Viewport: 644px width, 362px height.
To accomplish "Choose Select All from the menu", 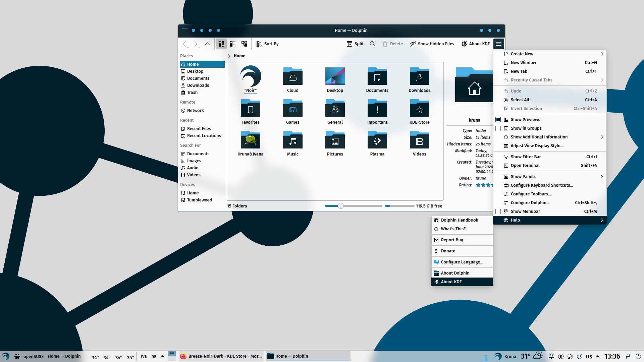I will click(x=550, y=100).
